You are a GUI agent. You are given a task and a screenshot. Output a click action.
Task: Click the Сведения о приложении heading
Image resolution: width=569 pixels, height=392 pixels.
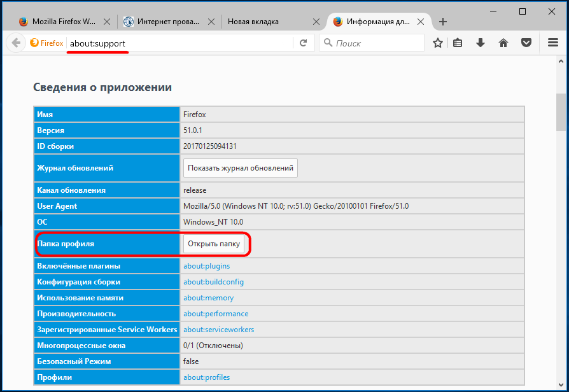[x=102, y=87]
